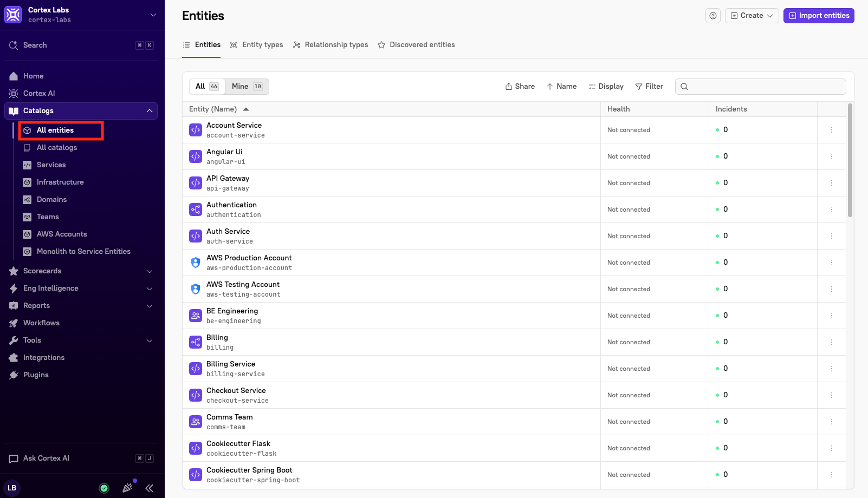Image resolution: width=868 pixels, height=498 pixels.
Task: Click the Share button
Action: (520, 87)
